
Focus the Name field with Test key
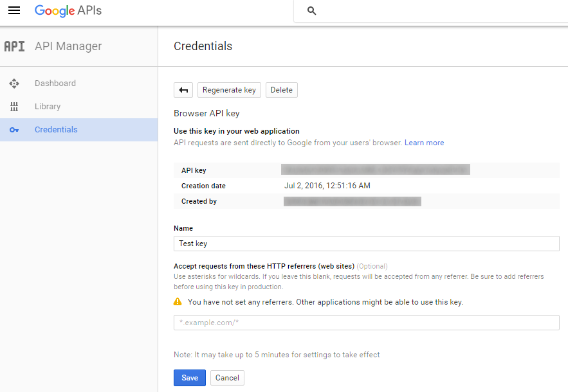tap(367, 244)
